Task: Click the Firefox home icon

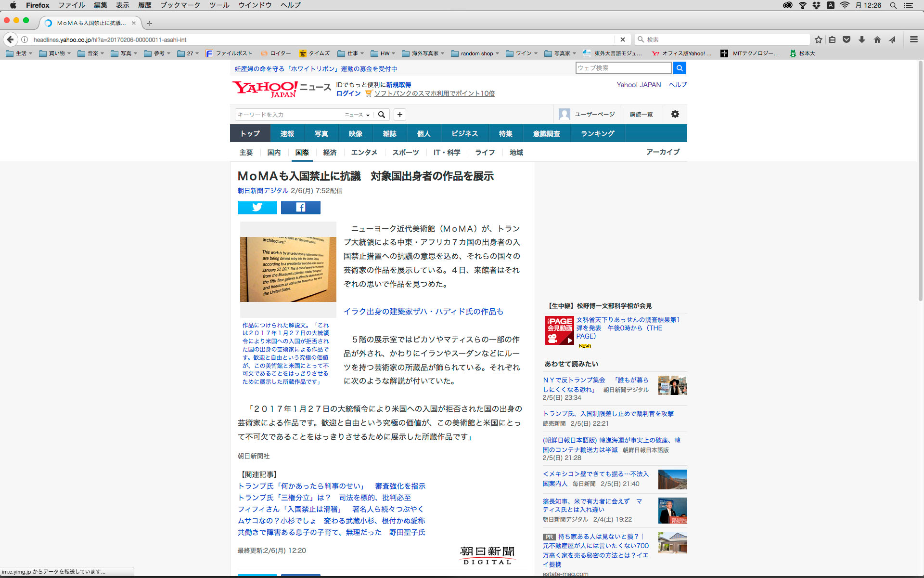Action: [877, 39]
